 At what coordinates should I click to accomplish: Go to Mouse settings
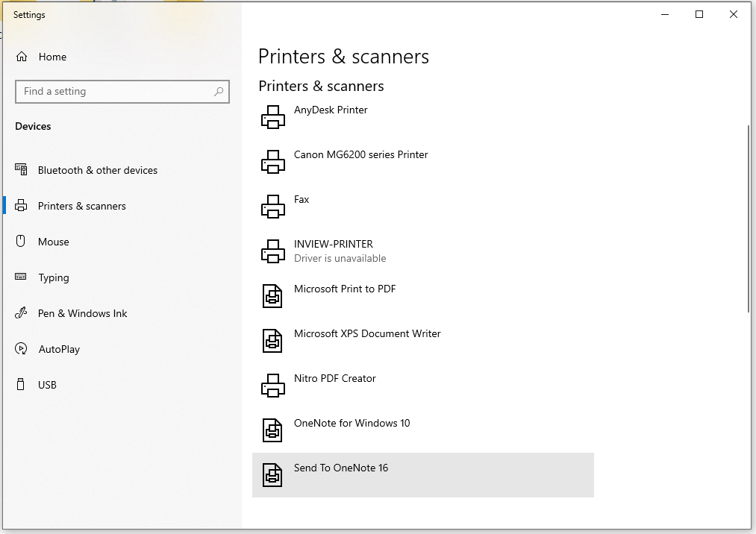[54, 242]
